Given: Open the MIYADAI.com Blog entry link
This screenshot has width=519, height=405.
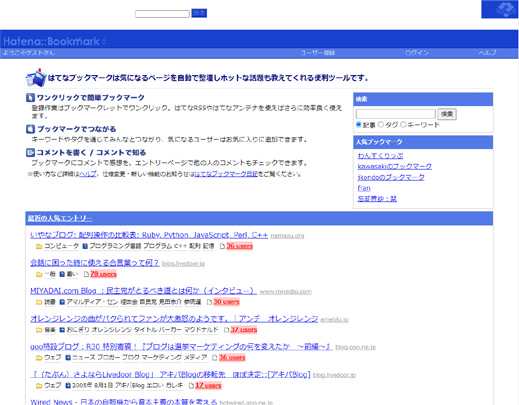Looking at the screenshot, I should click(143, 291).
